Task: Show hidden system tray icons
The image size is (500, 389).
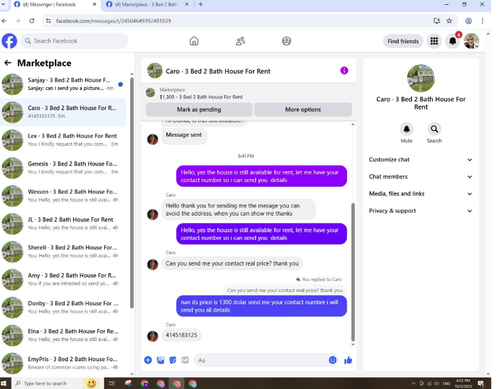Action: click(x=414, y=383)
